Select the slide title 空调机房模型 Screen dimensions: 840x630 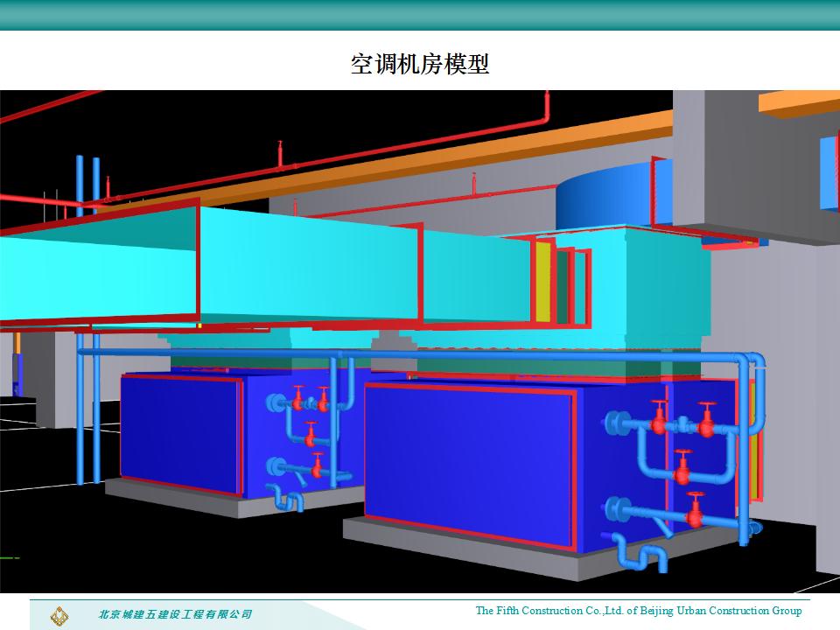click(x=419, y=63)
